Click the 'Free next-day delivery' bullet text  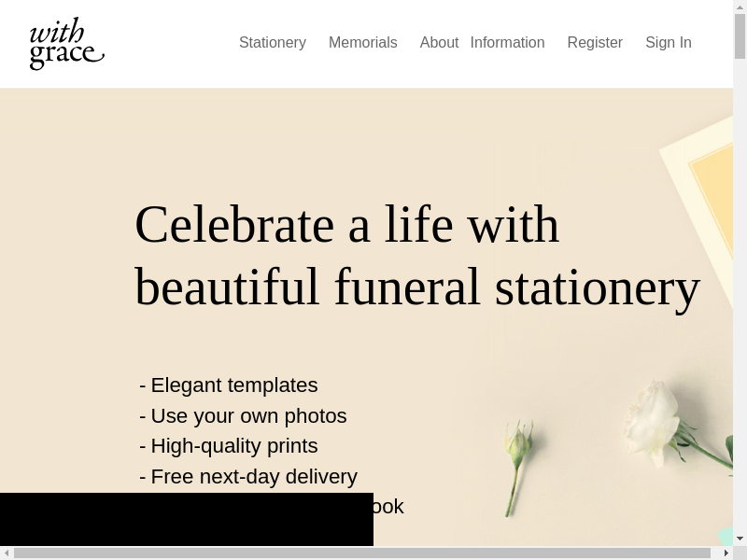[253, 476]
